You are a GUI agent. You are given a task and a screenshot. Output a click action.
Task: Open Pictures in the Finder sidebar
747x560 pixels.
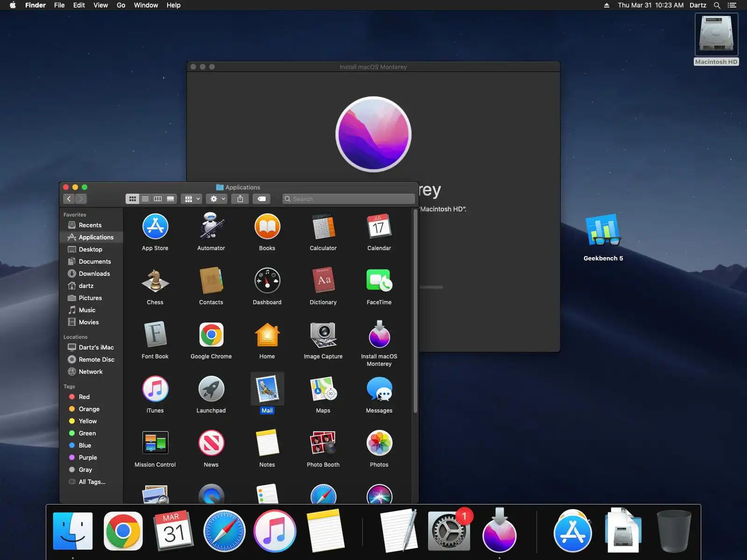(92, 298)
